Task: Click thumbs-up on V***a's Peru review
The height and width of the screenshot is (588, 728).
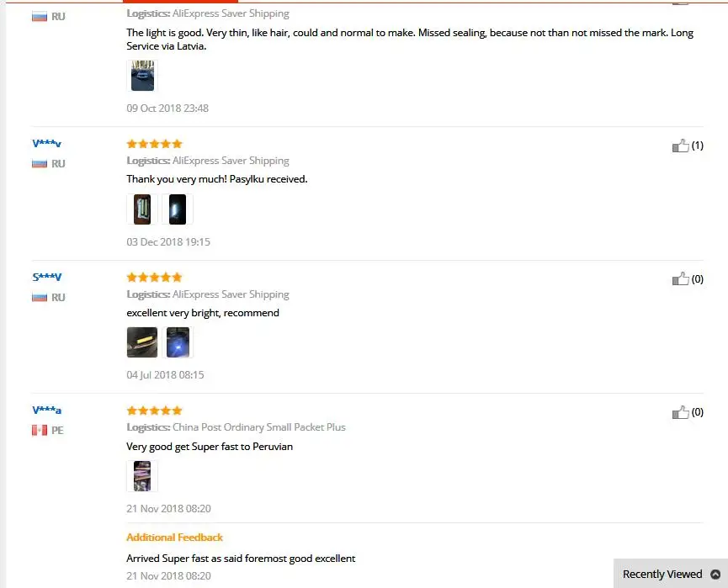Action: click(x=680, y=412)
